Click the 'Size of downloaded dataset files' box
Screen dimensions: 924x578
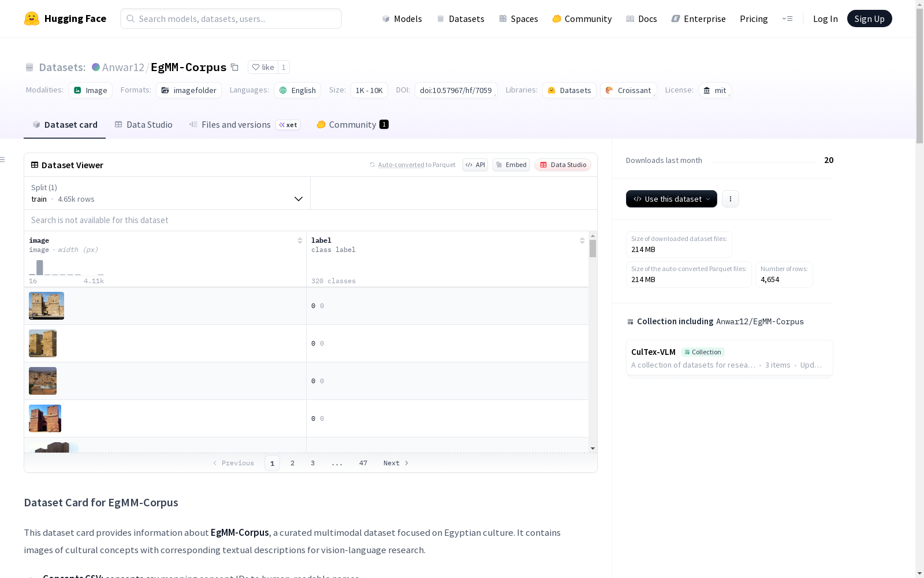pyautogui.click(x=679, y=244)
